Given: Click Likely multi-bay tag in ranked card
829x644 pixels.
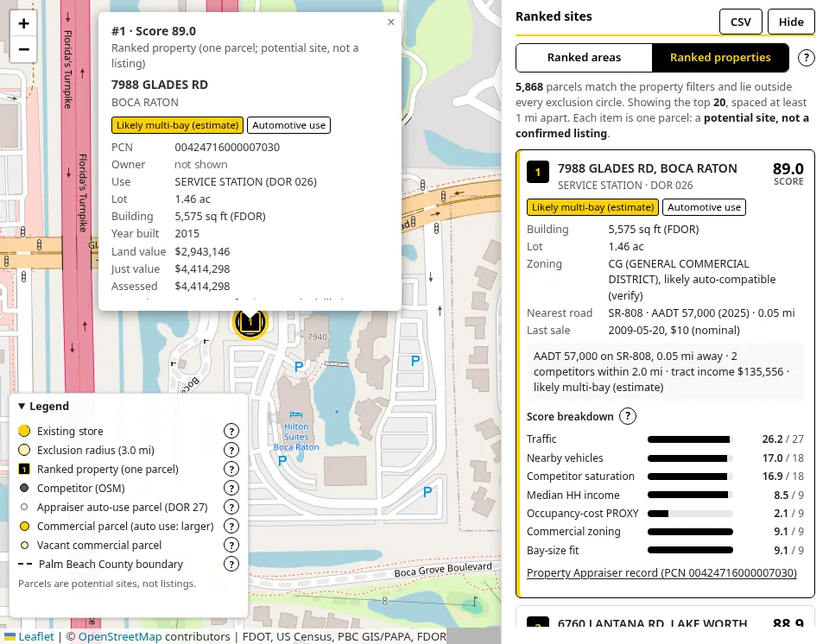Looking at the screenshot, I should coord(592,207).
